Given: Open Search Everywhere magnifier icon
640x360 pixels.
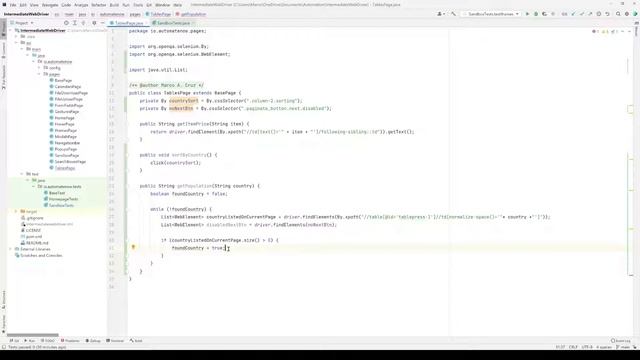Looking at the screenshot, I should [618, 14].
